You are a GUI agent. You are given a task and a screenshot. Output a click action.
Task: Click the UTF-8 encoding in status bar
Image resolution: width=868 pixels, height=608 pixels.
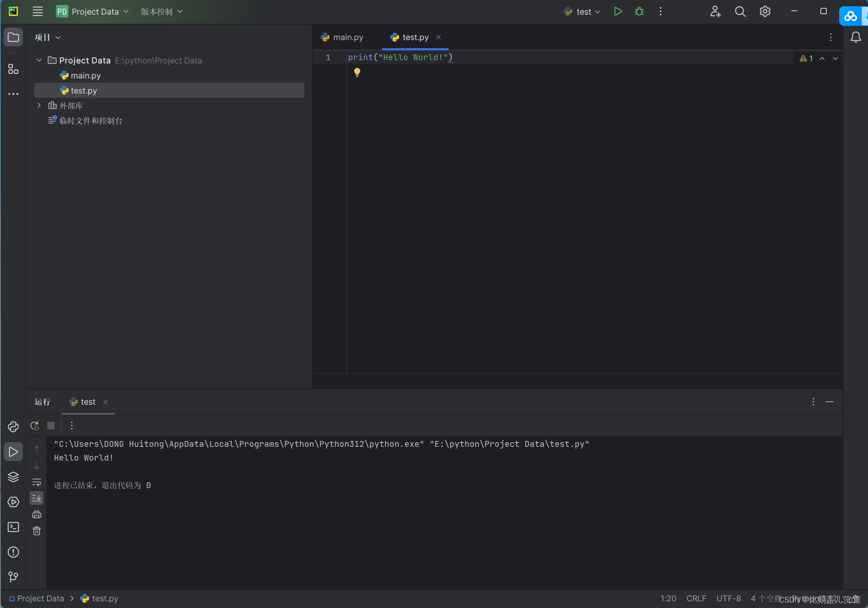pos(729,598)
